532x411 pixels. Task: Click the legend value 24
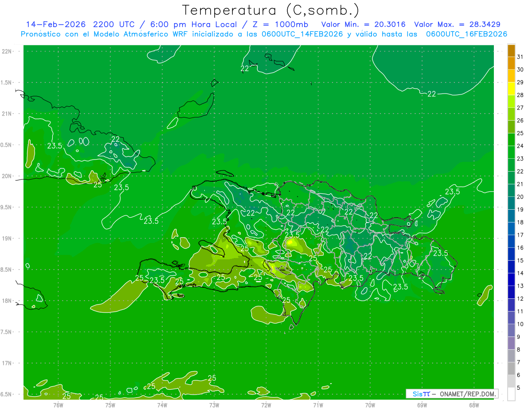click(520, 146)
